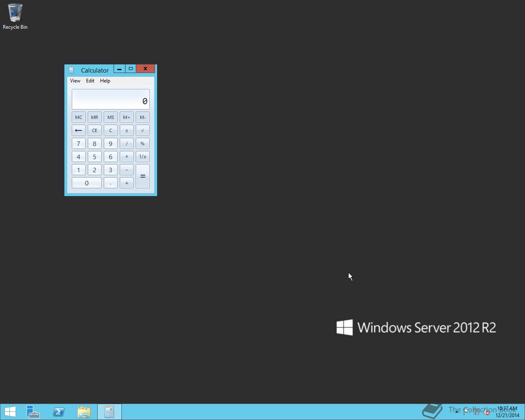The height and width of the screenshot is (420, 525).
Task: Click the plus-minus sign button
Action: [126, 130]
